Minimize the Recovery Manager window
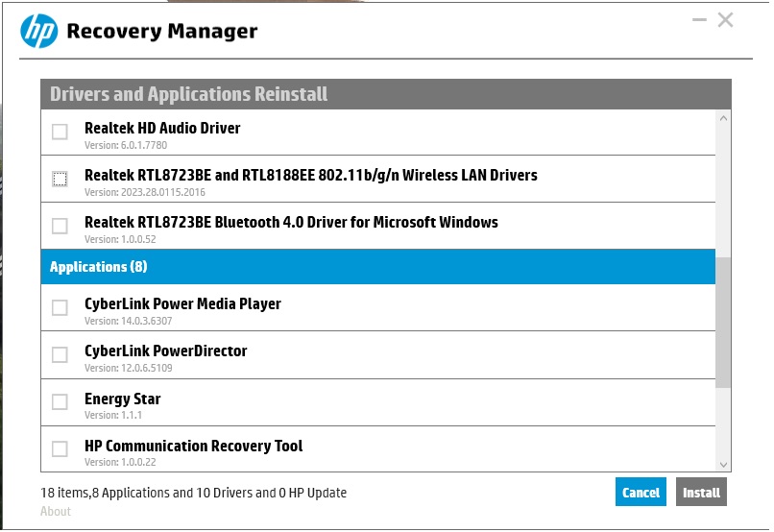774x532 pixels. pos(696,20)
